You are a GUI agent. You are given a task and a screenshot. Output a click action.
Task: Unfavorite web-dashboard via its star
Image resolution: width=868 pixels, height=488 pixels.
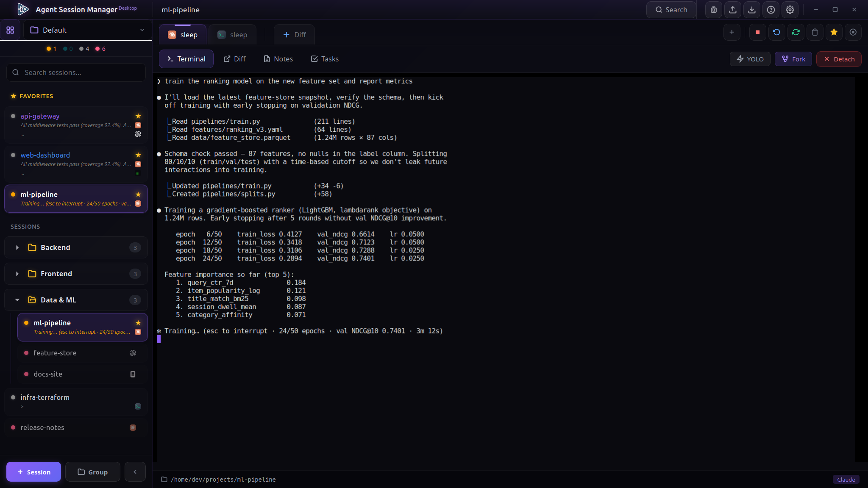click(x=138, y=155)
